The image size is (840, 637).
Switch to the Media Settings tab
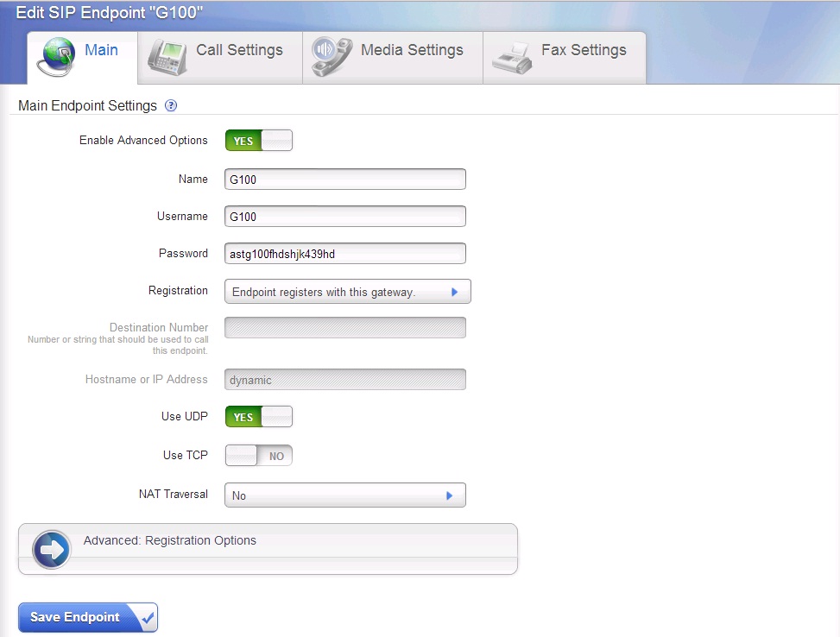412,50
